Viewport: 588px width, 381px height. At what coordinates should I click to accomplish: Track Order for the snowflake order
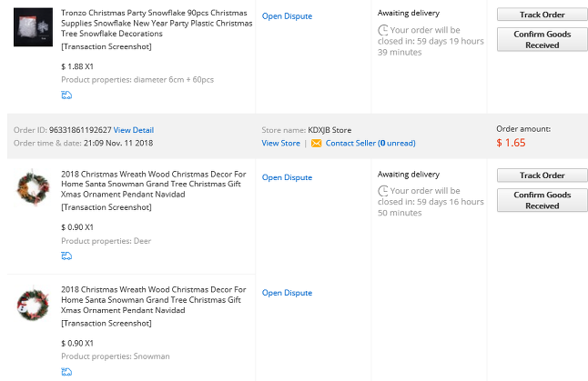[x=542, y=15]
